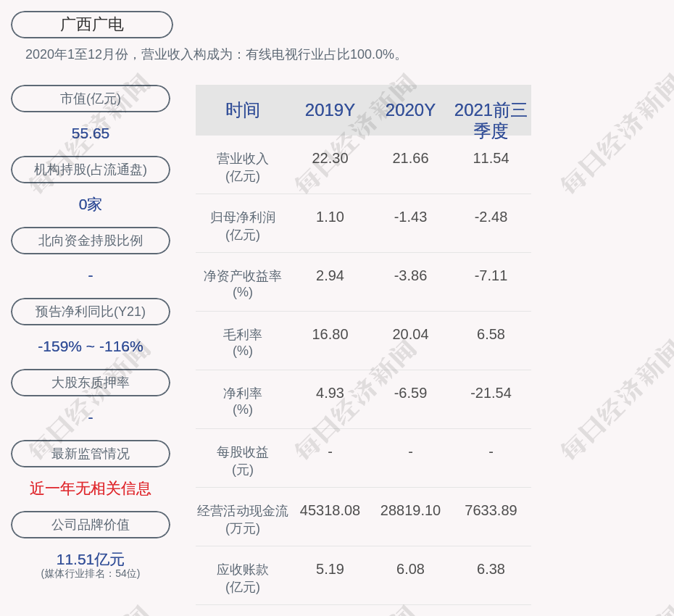Click the 预告净利同比(Y21) pill

click(91, 312)
